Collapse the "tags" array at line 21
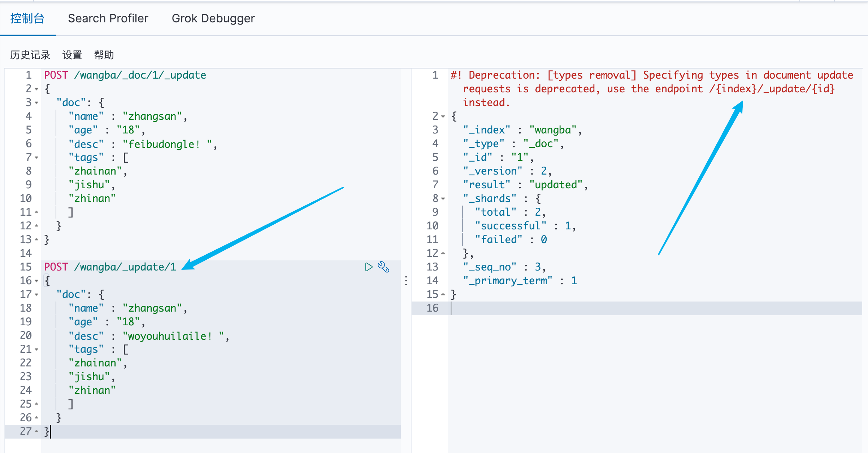 [36, 349]
